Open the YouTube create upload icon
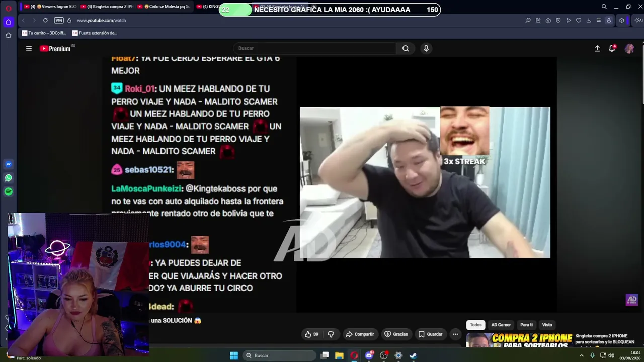This screenshot has width=644, height=362. point(597,48)
